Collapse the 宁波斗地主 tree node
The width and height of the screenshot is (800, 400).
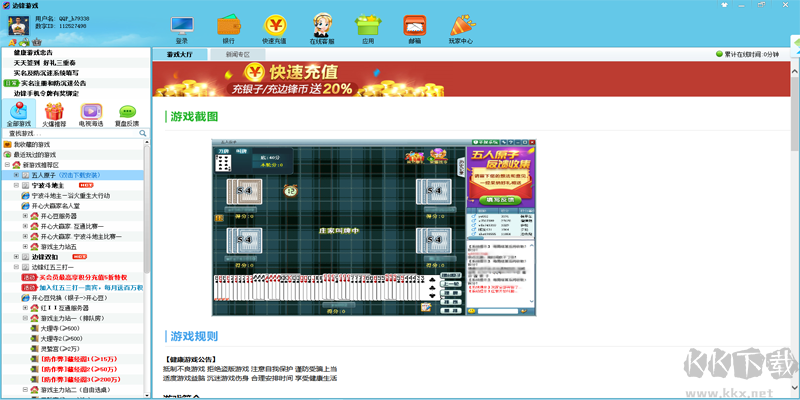coord(16,185)
